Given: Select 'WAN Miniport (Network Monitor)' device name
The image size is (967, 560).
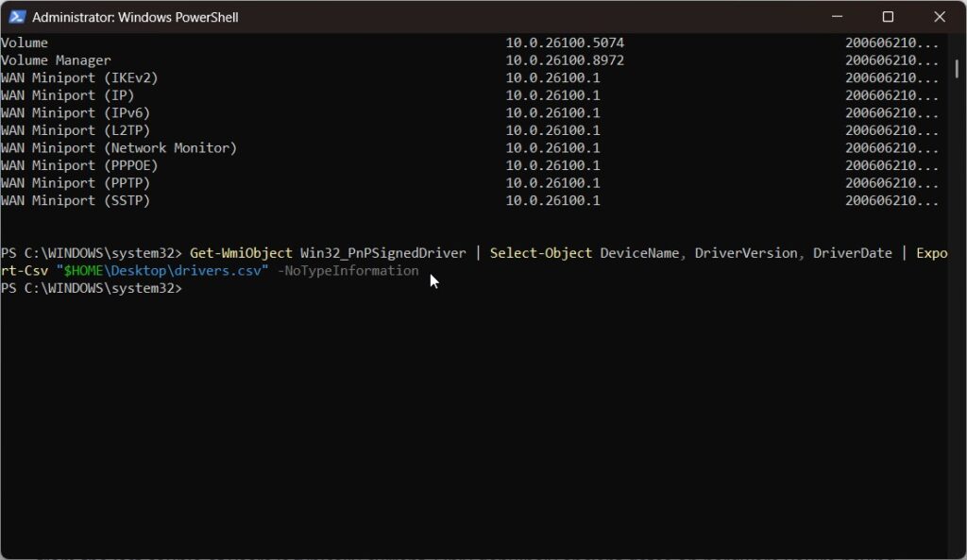Looking at the screenshot, I should 119,148.
